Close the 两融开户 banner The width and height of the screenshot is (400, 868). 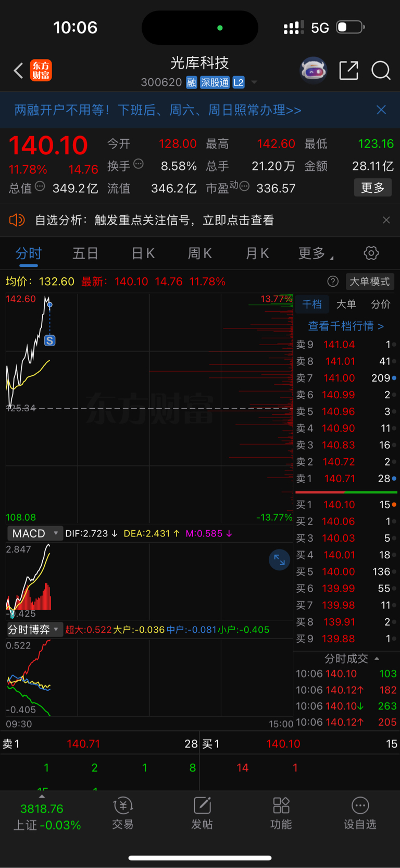(381, 109)
